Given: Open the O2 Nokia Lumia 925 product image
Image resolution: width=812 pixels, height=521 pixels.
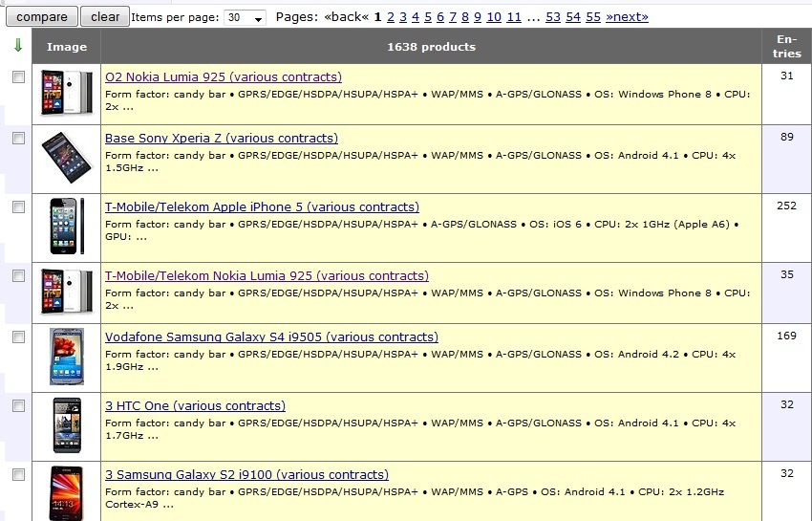Looking at the screenshot, I should 67,93.
